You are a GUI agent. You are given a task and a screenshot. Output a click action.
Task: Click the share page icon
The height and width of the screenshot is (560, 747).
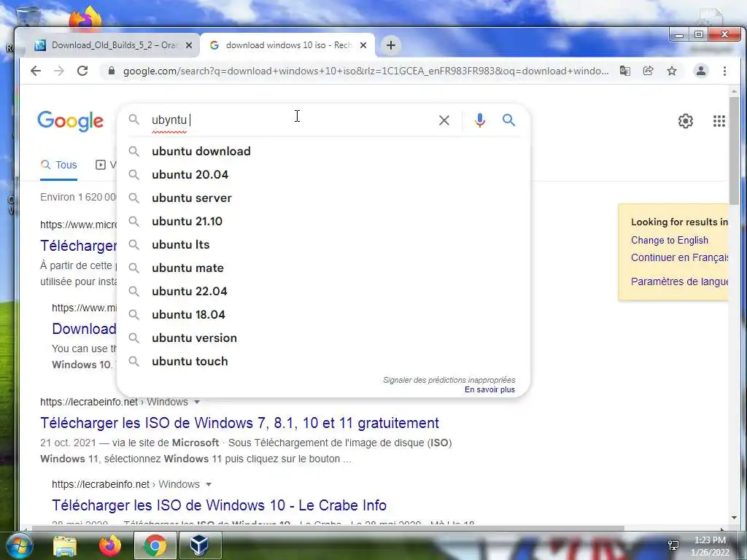pyautogui.click(x=648, y=71)
